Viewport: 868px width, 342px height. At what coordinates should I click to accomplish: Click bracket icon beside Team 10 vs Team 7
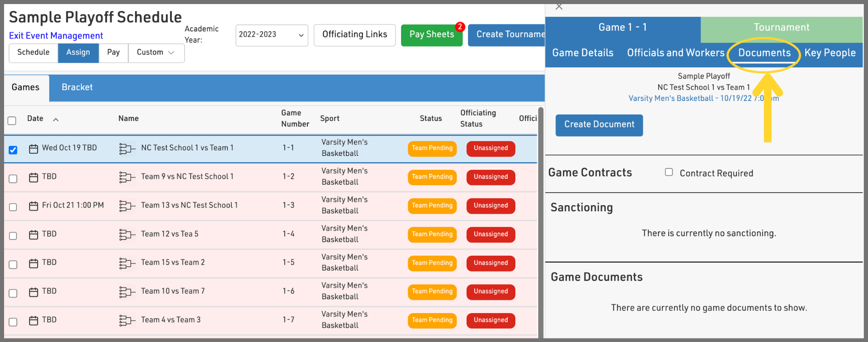click(x=127, y=292)
